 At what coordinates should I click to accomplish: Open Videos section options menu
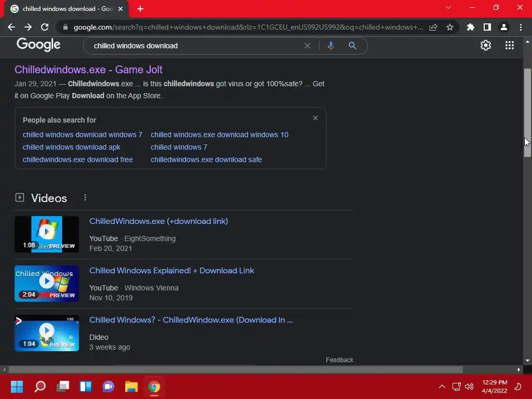85,198
